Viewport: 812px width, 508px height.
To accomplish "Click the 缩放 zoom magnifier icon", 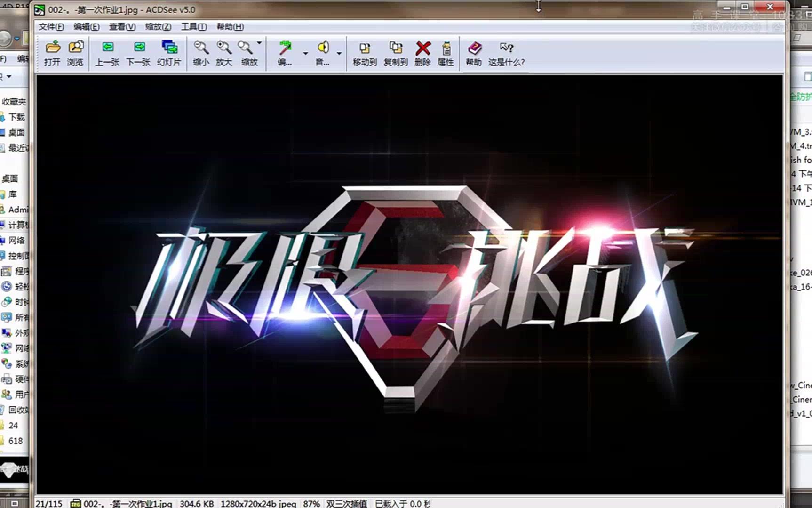I will pos(246,48).
